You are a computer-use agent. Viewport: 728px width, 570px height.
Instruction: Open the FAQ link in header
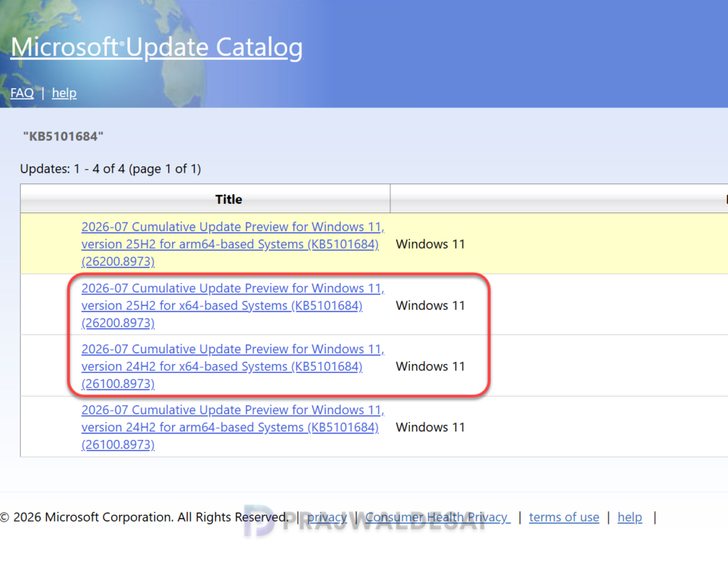point(22,93)
